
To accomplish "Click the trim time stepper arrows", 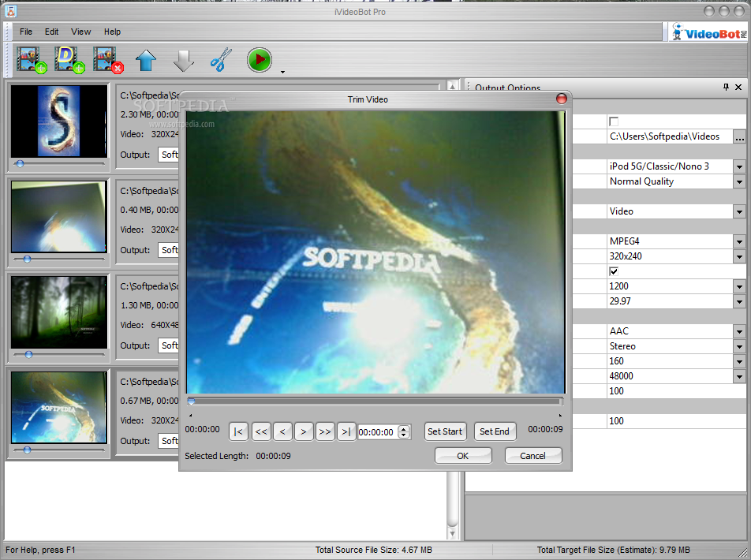I will point(404,431).
